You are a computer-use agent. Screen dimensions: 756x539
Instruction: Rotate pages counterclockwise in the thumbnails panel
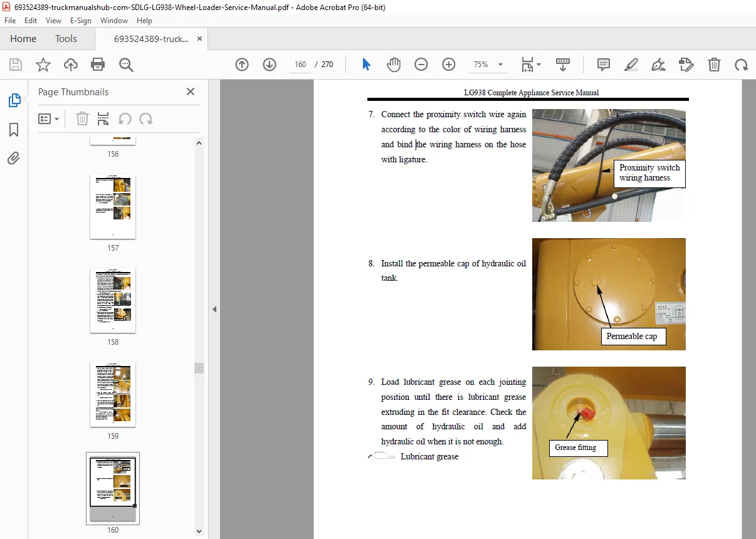point(125,119)
